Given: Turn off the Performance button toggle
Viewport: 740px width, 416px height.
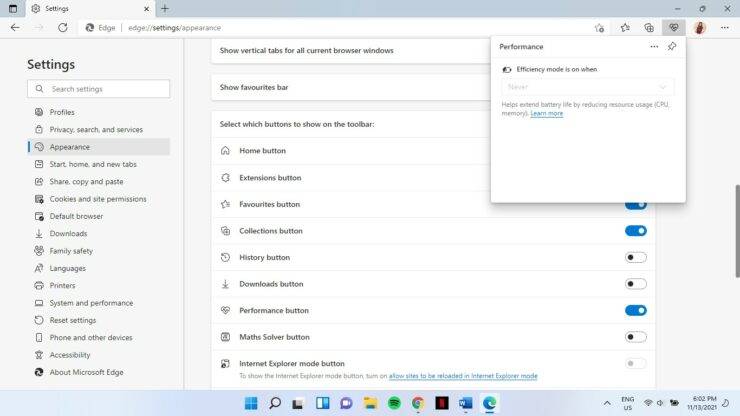Looking at the screenshot, I should point(635,310).
